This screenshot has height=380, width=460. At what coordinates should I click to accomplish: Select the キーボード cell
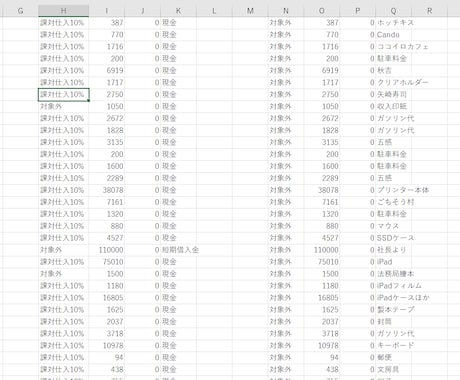pyautogui.click(x=395, y=345)
